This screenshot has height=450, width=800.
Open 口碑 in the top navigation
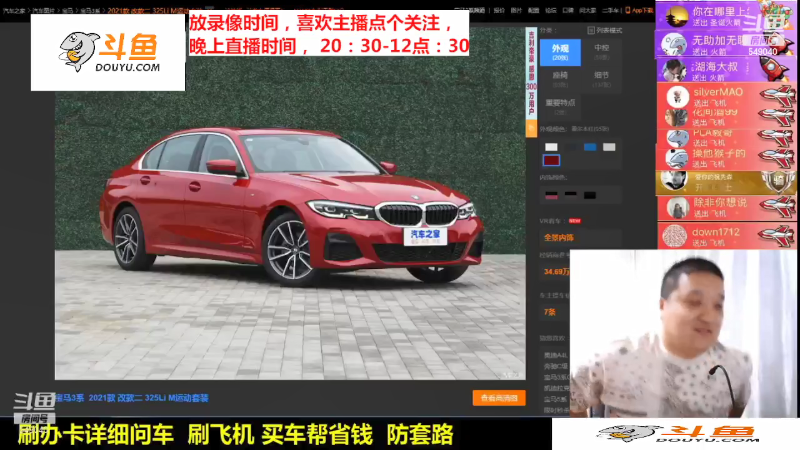click(x=568, y=10)
